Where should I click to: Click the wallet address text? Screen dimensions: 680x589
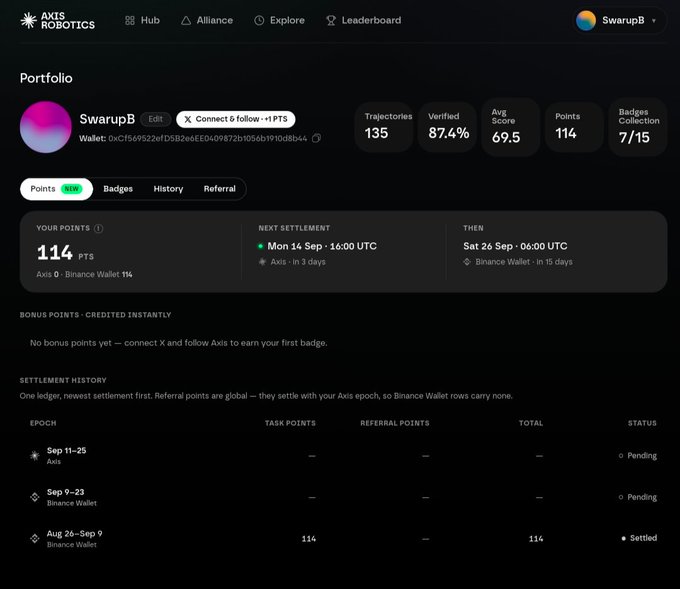[207, 138]
